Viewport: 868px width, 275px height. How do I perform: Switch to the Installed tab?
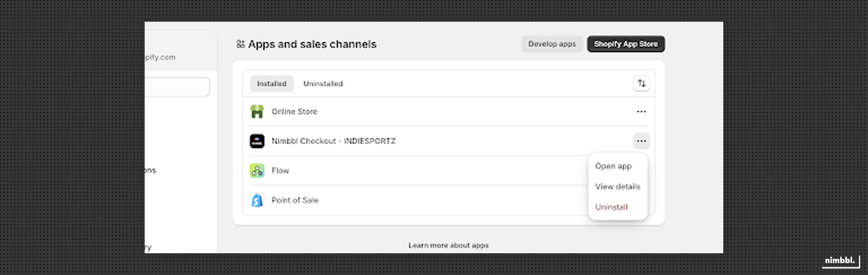click(x=271, y=83)
